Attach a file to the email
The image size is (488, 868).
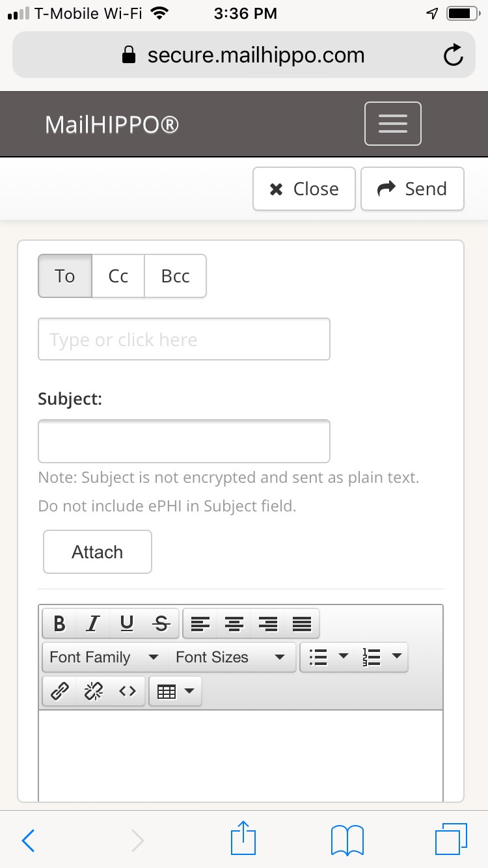(97, 552)
